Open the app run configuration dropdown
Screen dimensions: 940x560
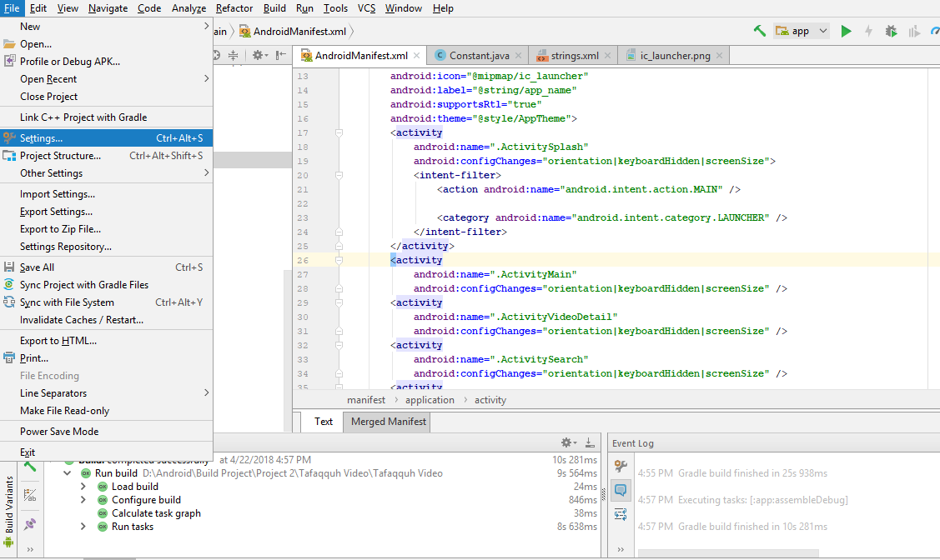pyautogui.click(x=802, y=31)
